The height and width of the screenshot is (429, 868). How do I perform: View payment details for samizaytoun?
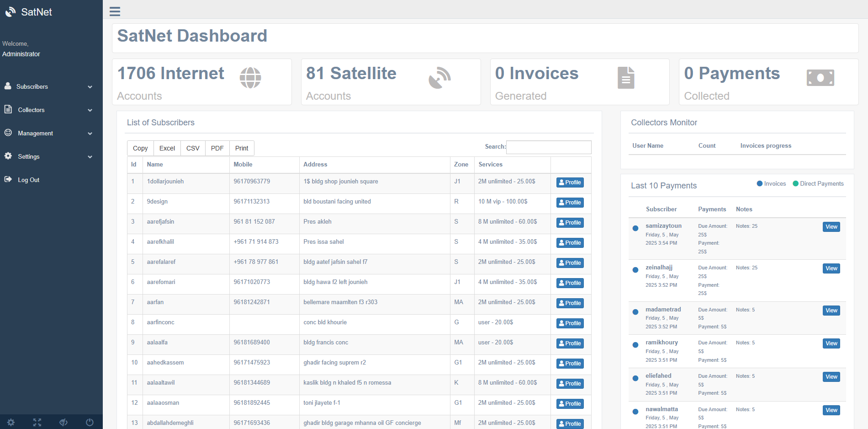click(831, 227)
